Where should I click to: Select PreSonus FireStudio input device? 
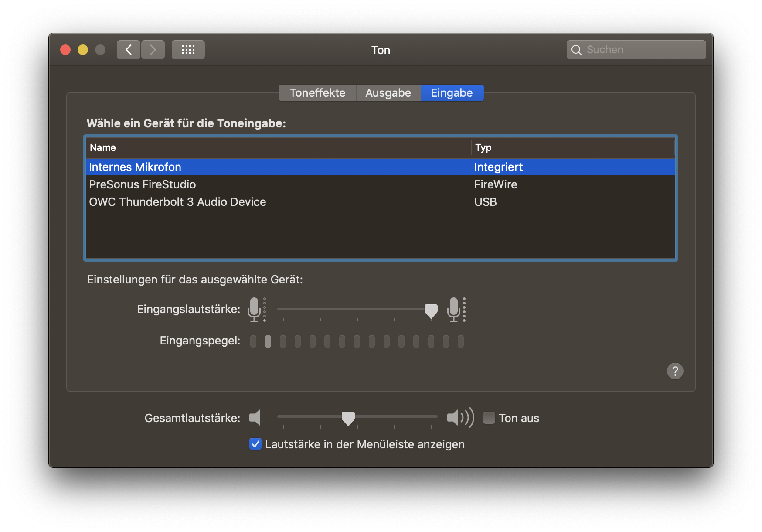[x=143, y=184]
